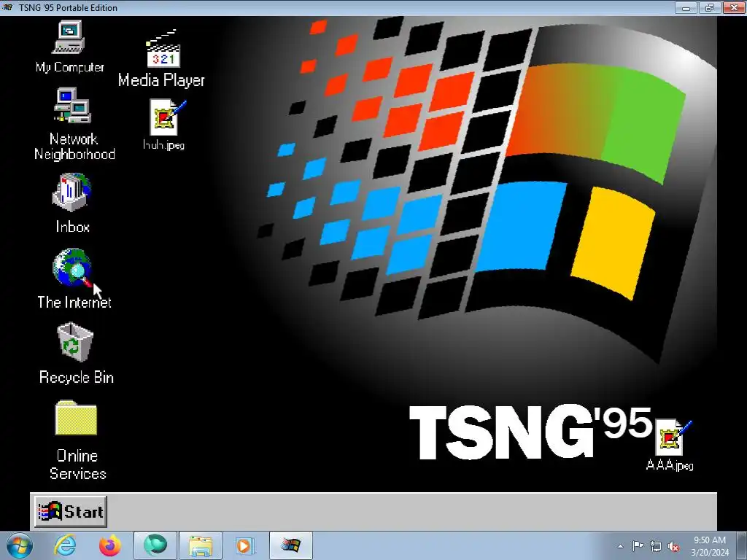Viewport: 747px width, 560px height.
Task: Launch Firefox from the taskbar
Action: point(109,545)
